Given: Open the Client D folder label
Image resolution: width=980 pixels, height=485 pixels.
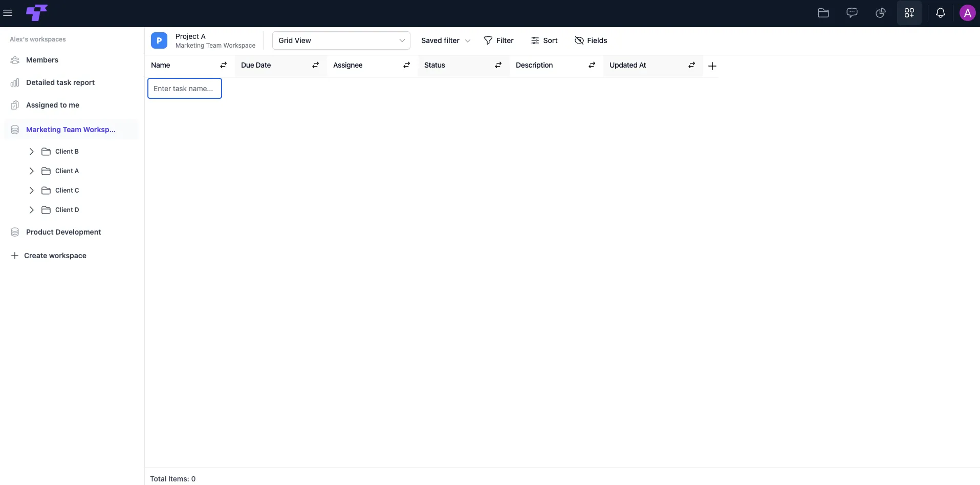Looking at the screenshot, I should tap(67, 210).
